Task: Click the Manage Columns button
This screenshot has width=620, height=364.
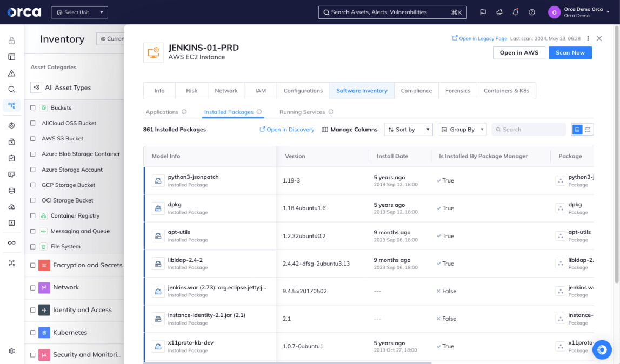Action: [350, 129]
